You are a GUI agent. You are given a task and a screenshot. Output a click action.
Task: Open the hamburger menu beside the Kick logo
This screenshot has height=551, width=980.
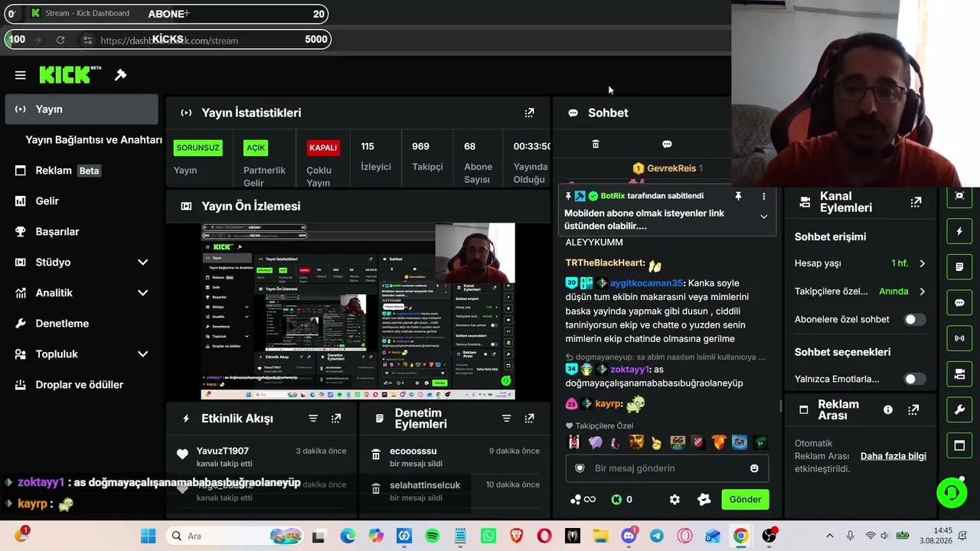[21, 75]
